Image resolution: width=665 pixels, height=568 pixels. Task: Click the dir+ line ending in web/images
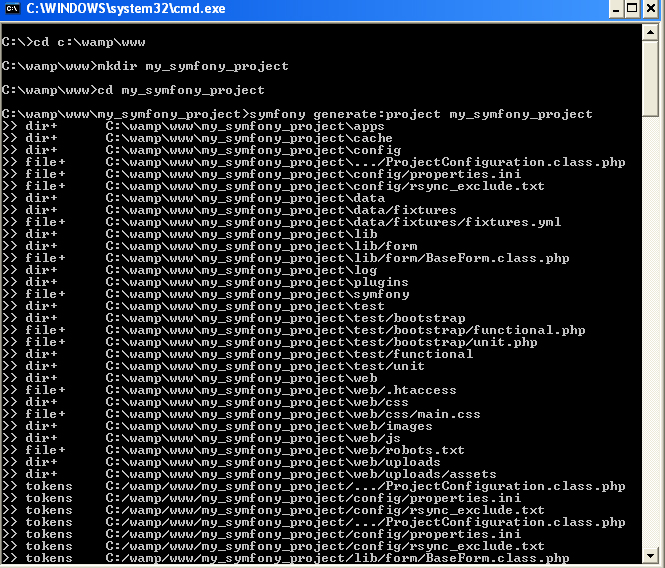(x=217, y=426)
